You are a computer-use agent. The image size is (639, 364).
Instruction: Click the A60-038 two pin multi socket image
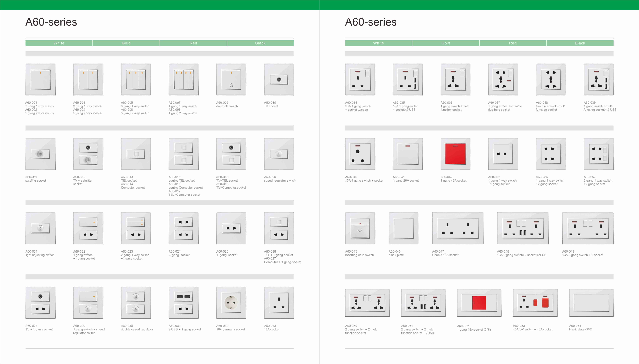551,79
